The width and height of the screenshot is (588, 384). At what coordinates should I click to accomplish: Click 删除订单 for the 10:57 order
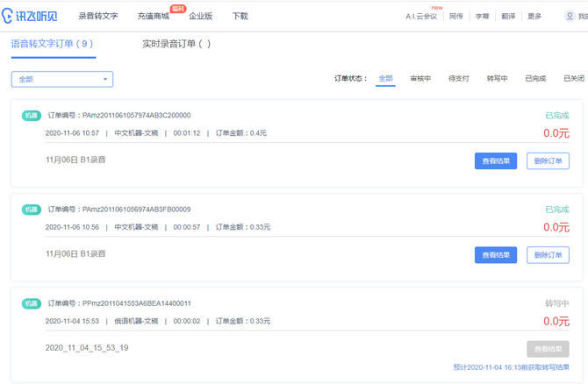[x=548, y=161]
